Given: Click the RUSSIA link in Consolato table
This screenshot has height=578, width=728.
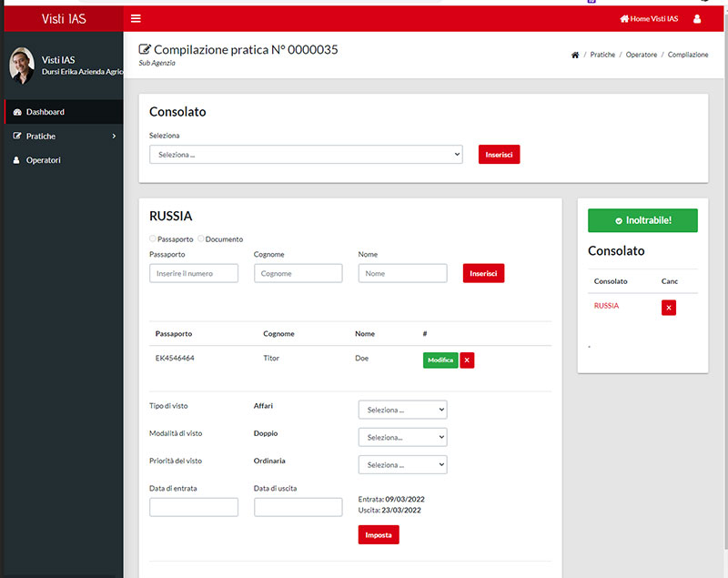Looking at the screenshot, I should point(606,306).
